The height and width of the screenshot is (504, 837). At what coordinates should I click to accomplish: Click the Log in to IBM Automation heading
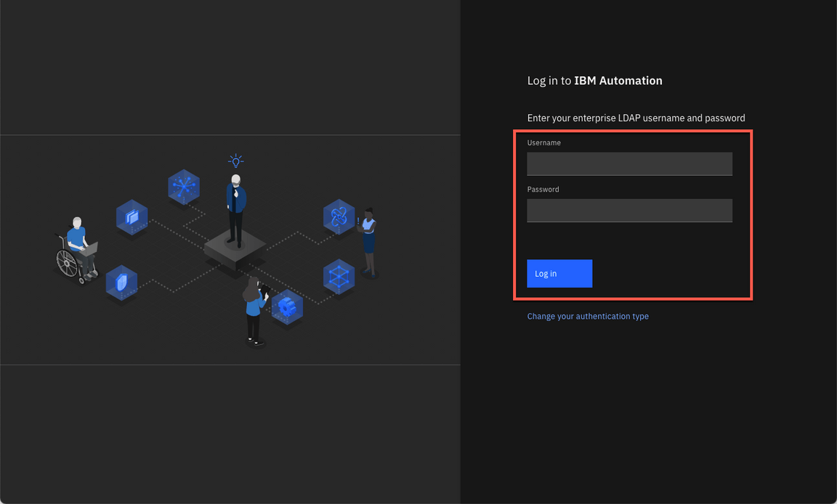pyautogui.click(x=594, y=81)
